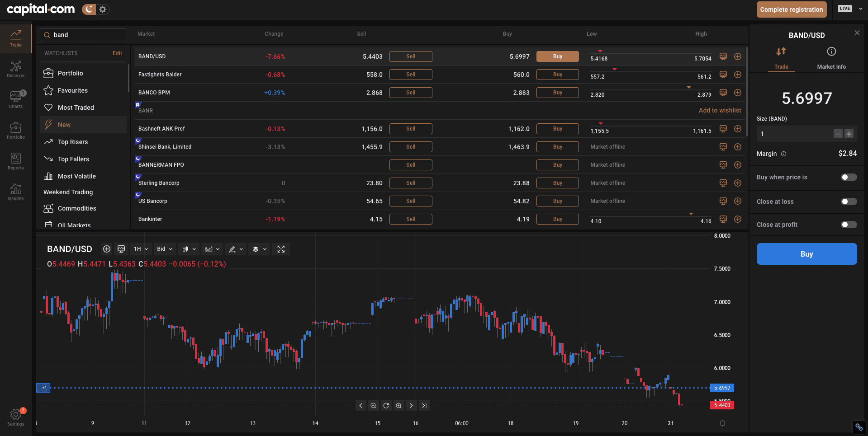Open chart for Fastighets Balder row
Viewport: 868px width, 436px height.
pos(723,75)
